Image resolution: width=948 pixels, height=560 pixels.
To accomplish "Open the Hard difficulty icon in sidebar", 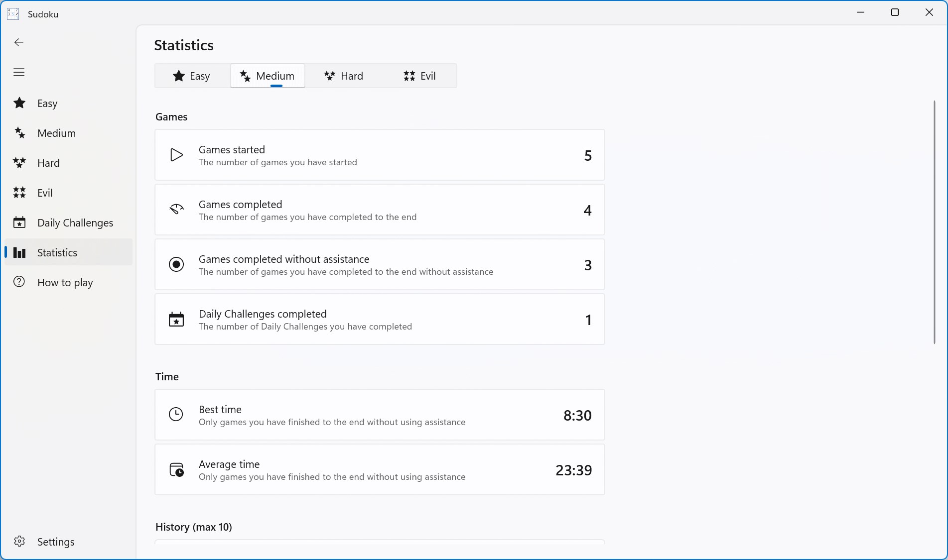I will click(19, 162).
